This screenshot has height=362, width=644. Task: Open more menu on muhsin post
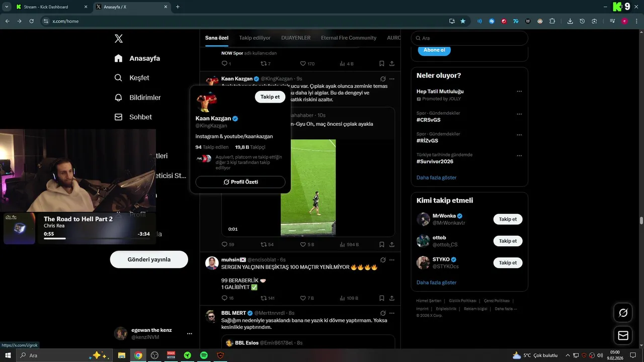click(x=392, y=260)
